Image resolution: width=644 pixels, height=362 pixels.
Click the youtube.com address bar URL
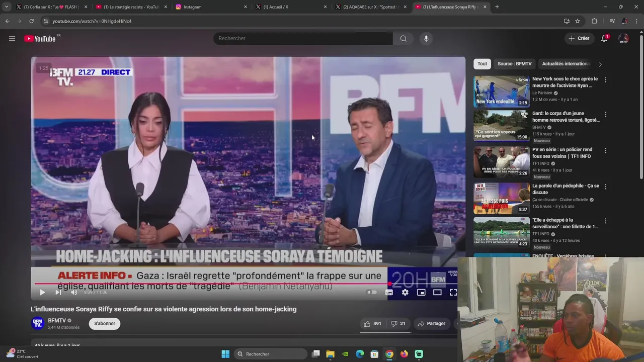click(x=92, y=21)
